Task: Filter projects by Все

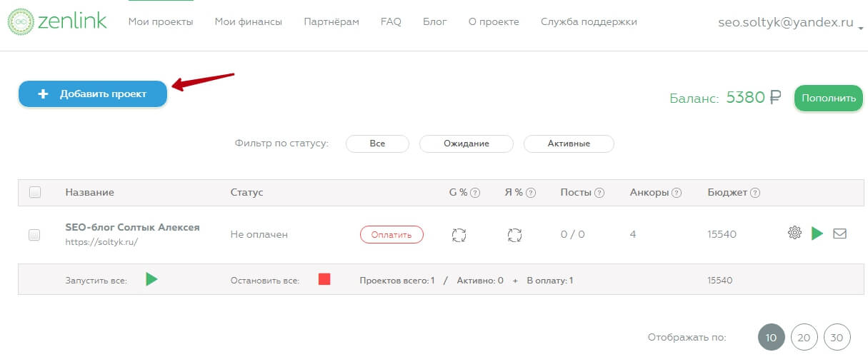Action: pyautogui.click(x=377, y=144)
